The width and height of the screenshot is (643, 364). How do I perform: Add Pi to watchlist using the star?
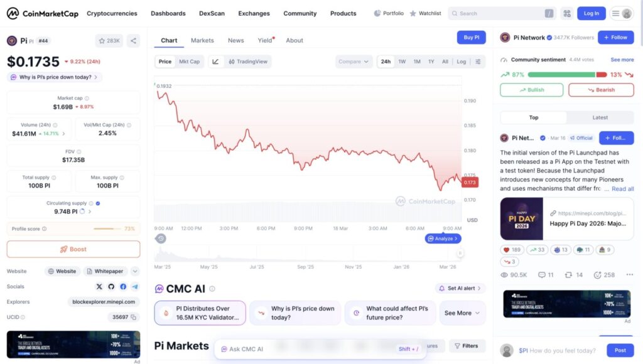[109, 41]
